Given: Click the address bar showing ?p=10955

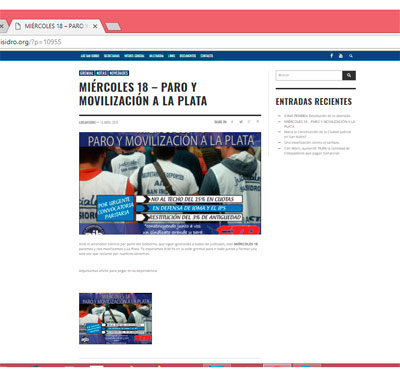Looking at the screenshot, I should point(200,42).
